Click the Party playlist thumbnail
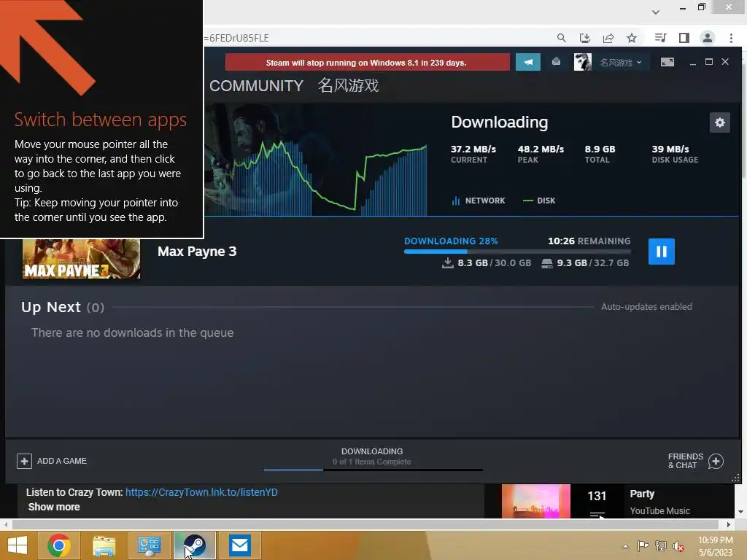The image size is (747, 560). coord(535,501)
